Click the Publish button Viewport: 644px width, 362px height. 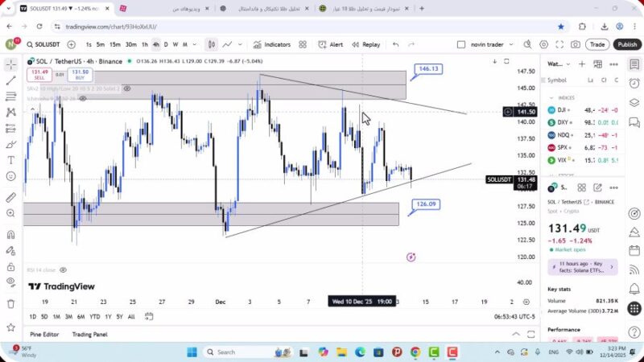coord(626,44)
